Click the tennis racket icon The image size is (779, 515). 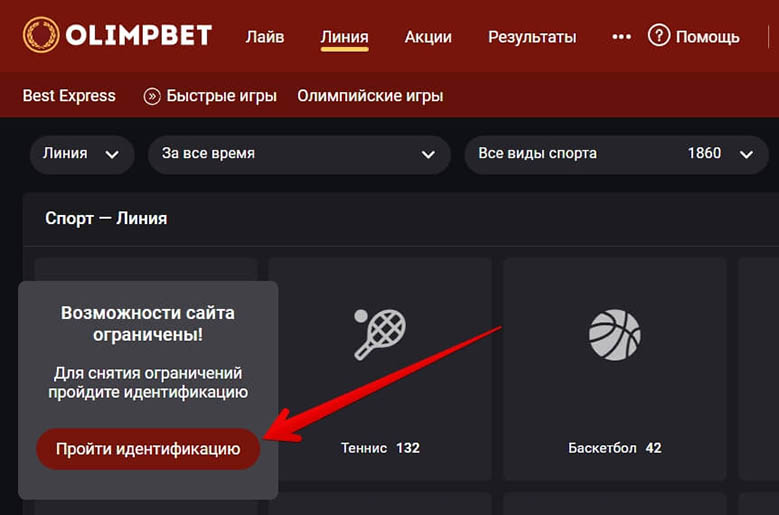coord(380,334)
